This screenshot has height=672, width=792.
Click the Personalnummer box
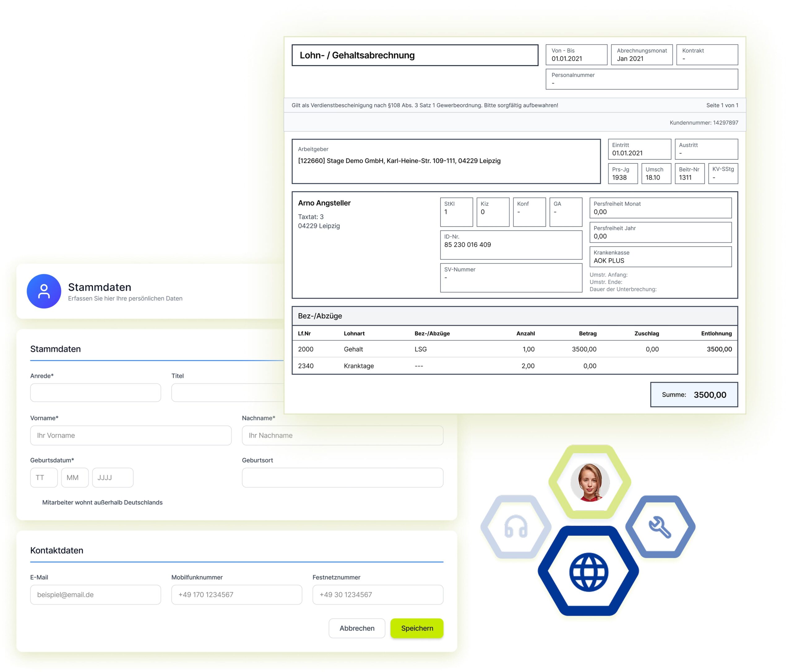click(x=642, y=79)
